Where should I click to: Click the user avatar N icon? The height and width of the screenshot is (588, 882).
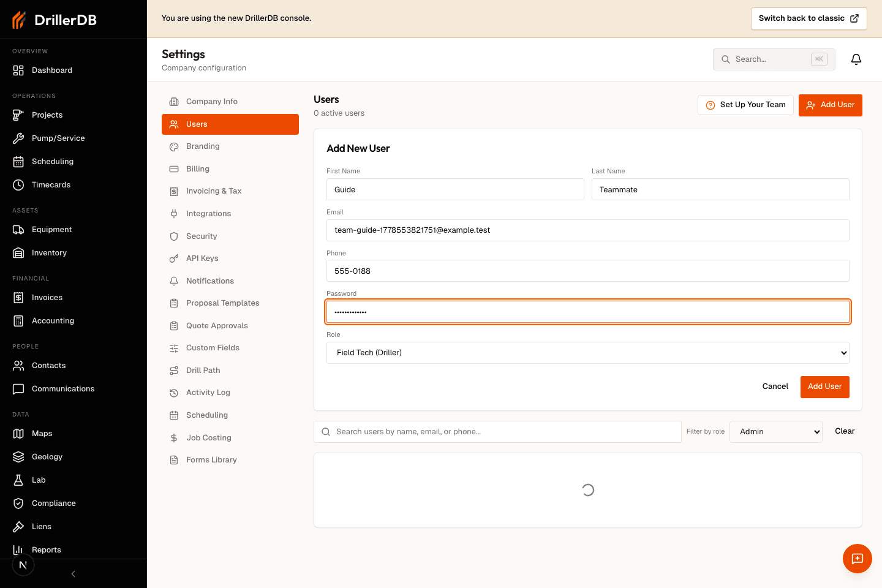23,565
